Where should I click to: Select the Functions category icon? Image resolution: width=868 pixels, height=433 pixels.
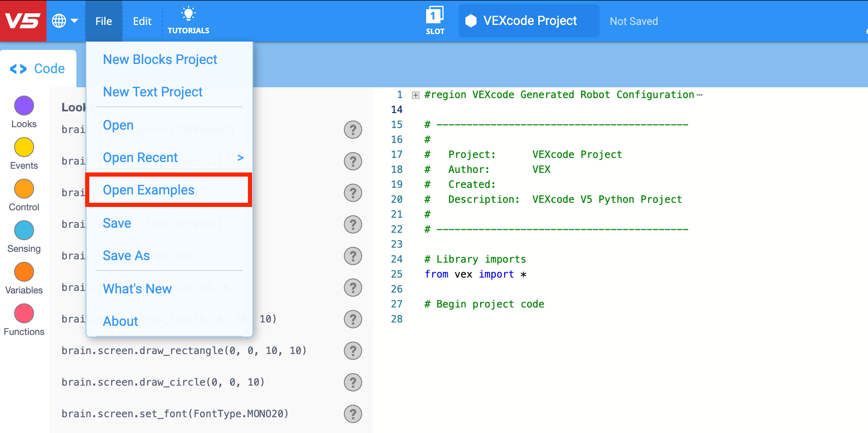pos(24,314)
